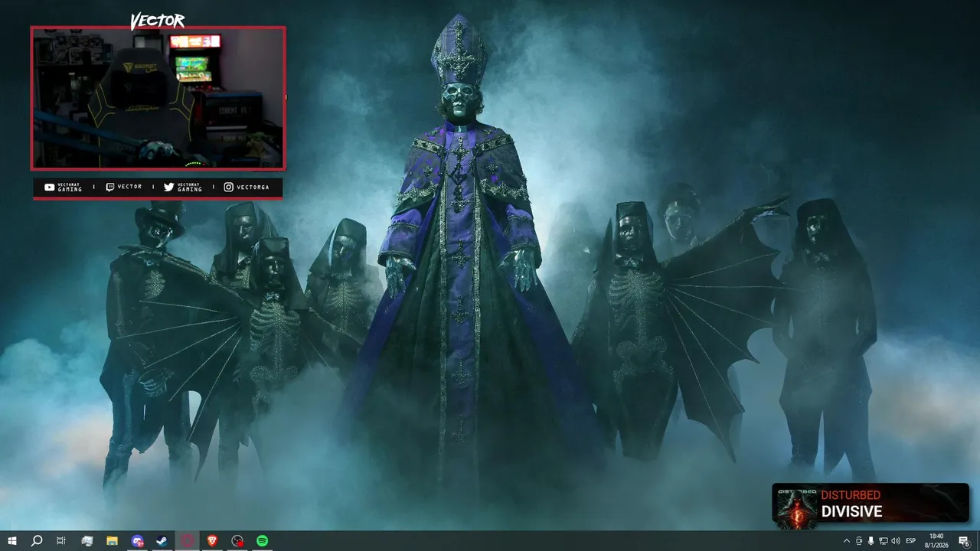Switch input language via ESP indicator
Image resolution: width=980 pixels, height=551 pixels.
(911, 541)
